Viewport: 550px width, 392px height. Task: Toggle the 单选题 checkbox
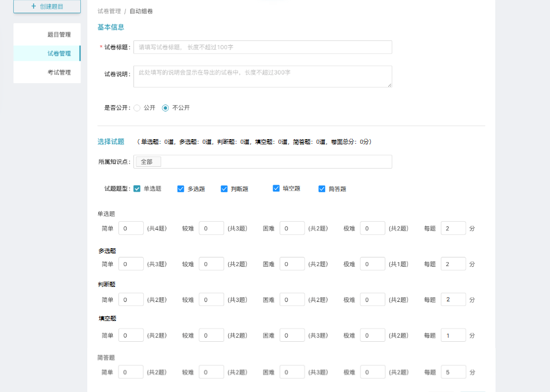[137, 189]
